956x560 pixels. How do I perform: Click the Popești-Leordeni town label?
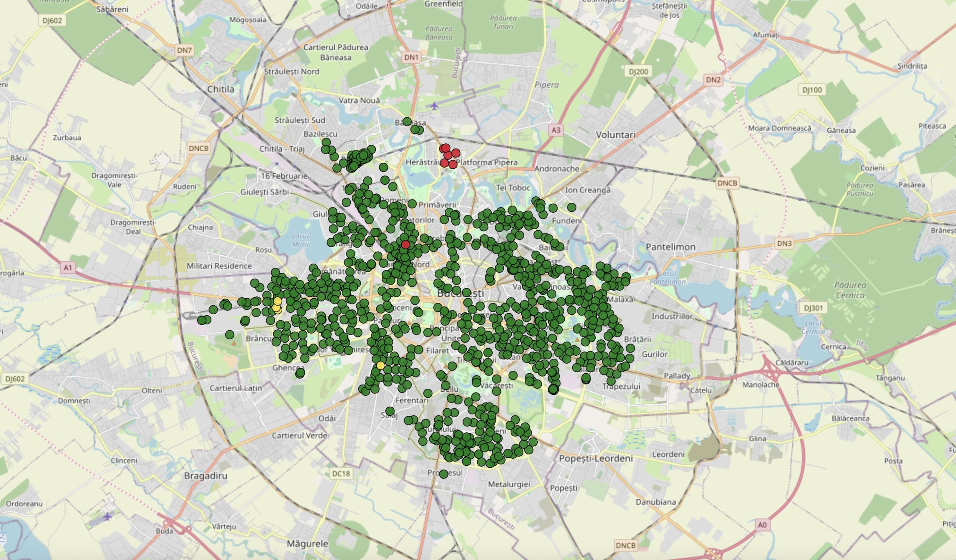click(x=596, y=458)
